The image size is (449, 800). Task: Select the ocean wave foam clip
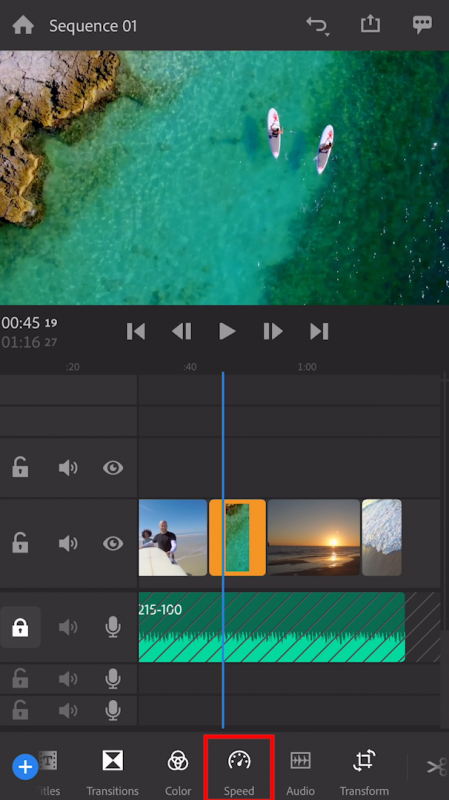point(382,537)
